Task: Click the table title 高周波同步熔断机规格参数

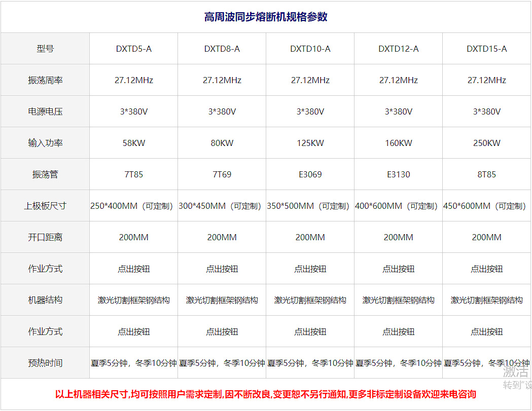Action: (x=266, y=16)
